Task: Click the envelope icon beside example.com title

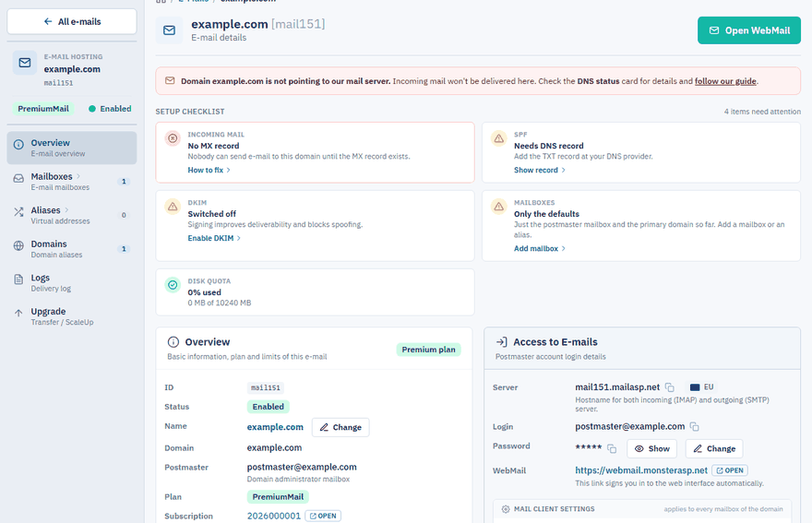Action: click(170, 30)
